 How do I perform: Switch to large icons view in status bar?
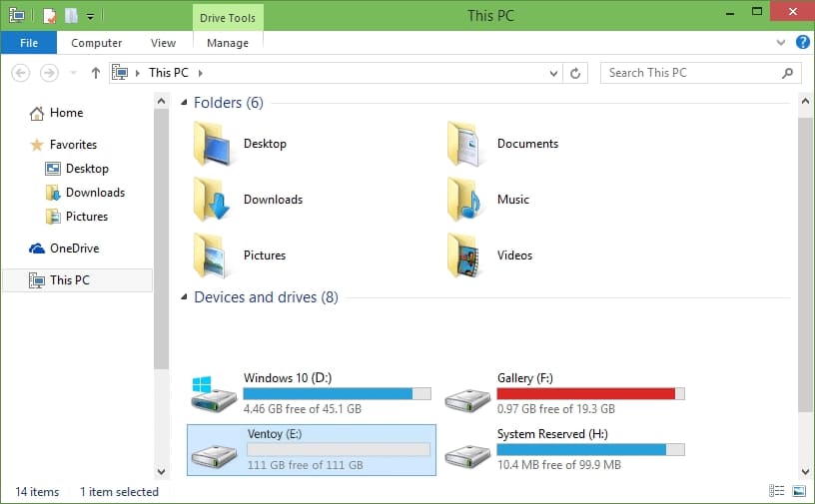pyautogui.click(x=798, y=491)
